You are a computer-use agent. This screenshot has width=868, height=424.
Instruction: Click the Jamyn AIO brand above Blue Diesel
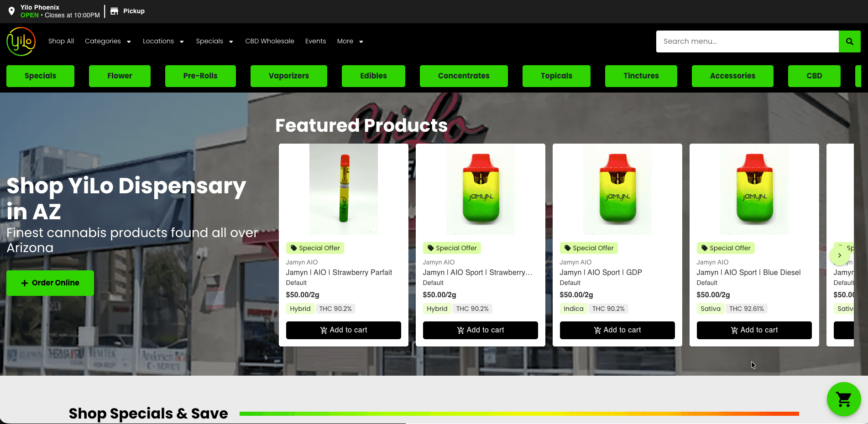point(712,262)
